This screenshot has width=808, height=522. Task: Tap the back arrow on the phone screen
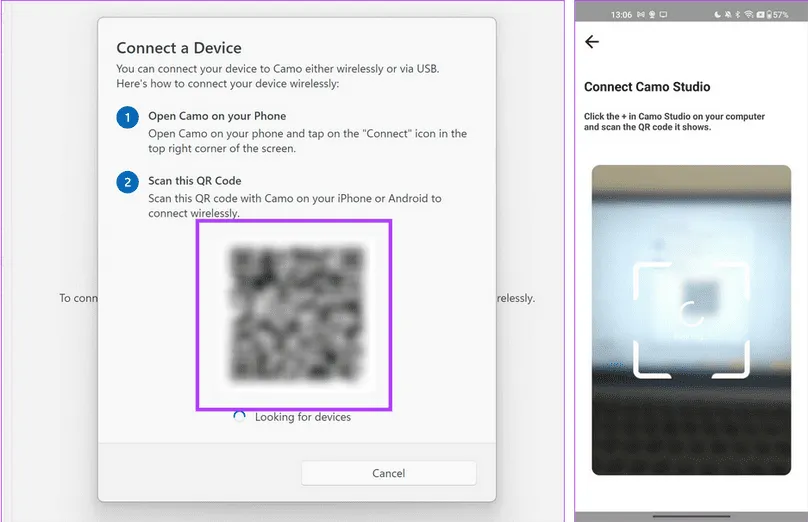pos(592,42)
